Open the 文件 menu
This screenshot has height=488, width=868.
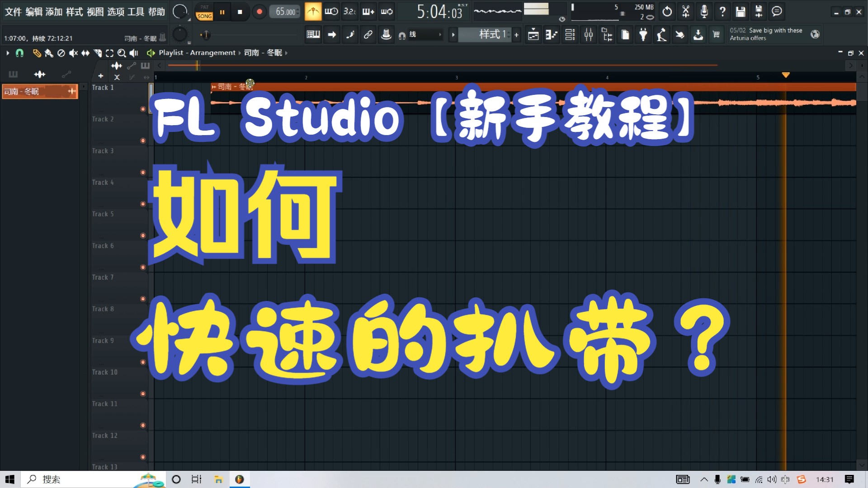13,12
